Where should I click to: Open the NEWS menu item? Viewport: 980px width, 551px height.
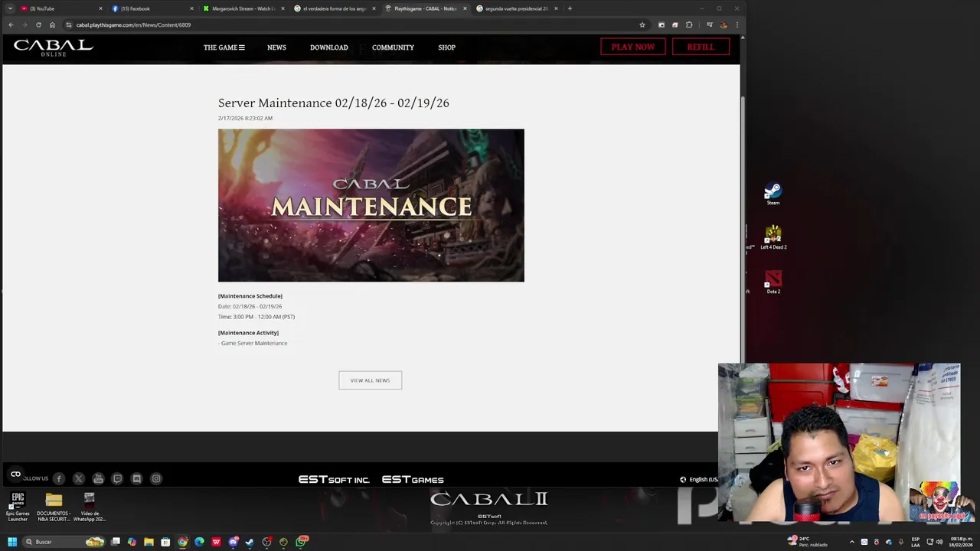[276, 47]
